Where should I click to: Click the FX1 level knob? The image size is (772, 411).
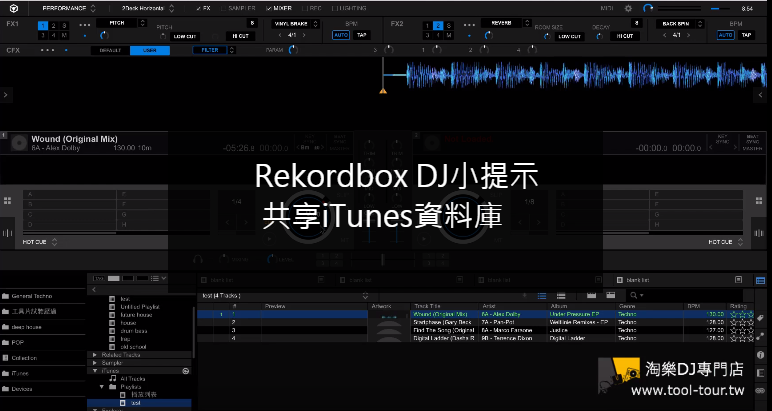pyautogui.click(x=104, y=35)
